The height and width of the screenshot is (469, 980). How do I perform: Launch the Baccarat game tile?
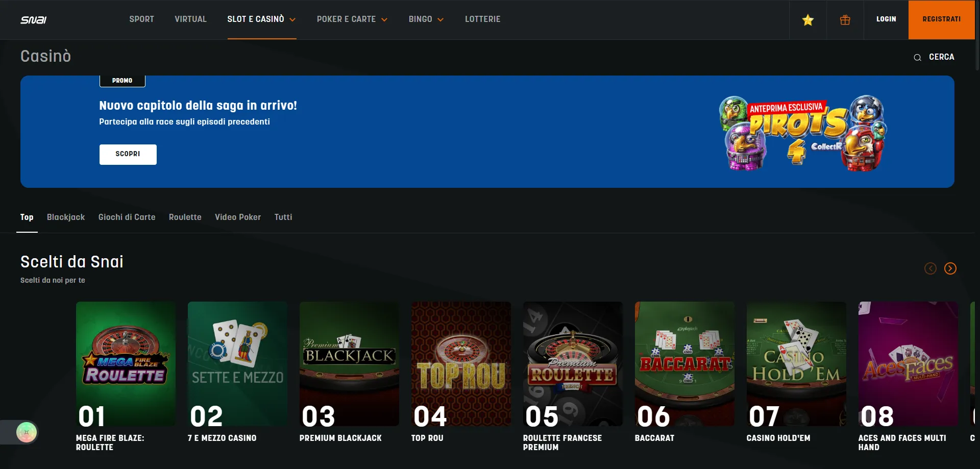684,363
